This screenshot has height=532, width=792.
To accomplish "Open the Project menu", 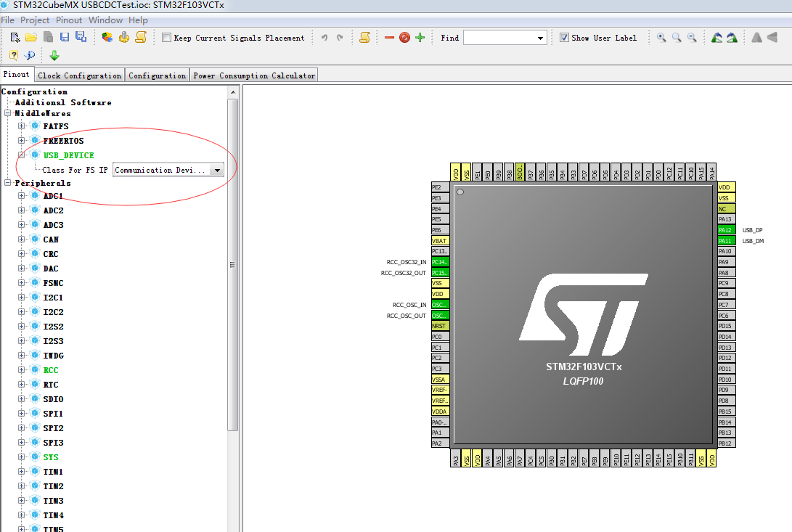I will (x=34, y=20).
